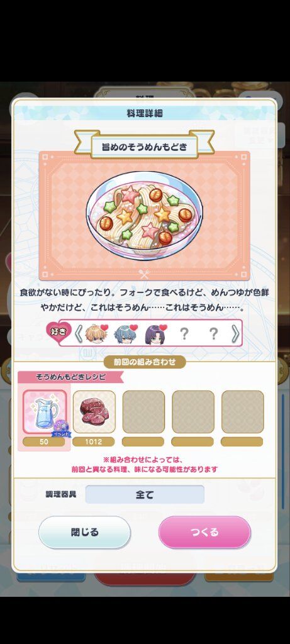Viewport: 290px width, 644px height.
Task: Open the 調理器具 全て selector
Action: 145,494
